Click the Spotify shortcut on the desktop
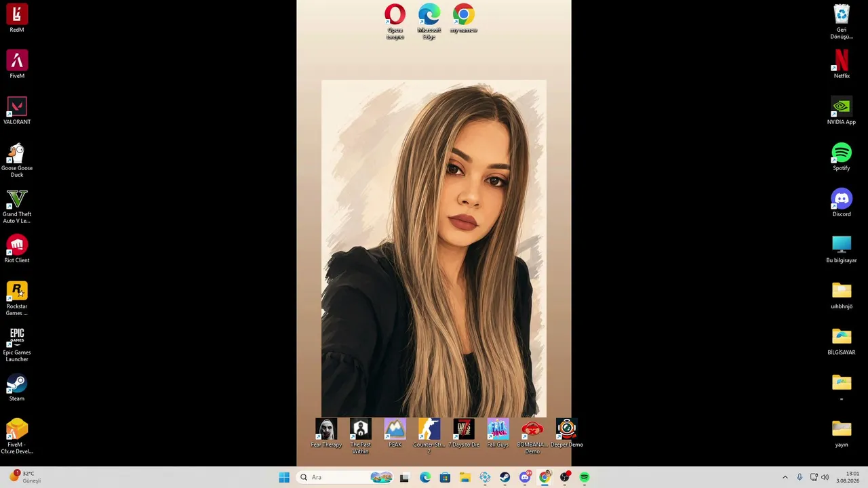 (x=842, y=157)
